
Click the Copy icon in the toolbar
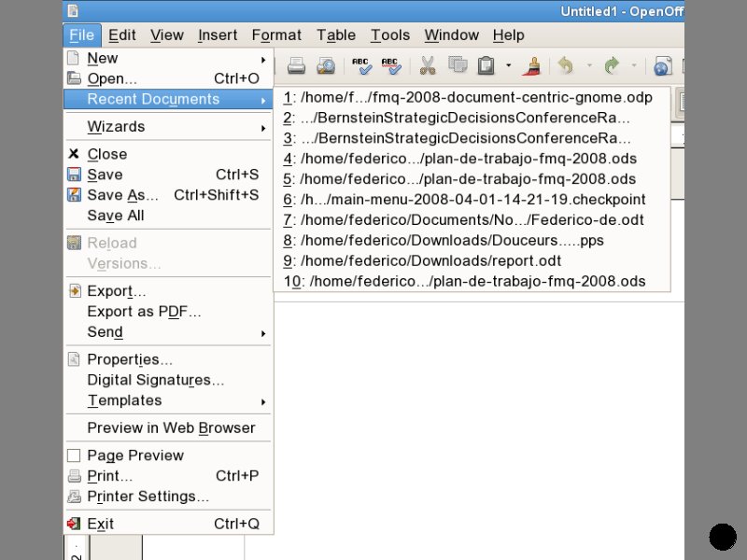point(458,66)
